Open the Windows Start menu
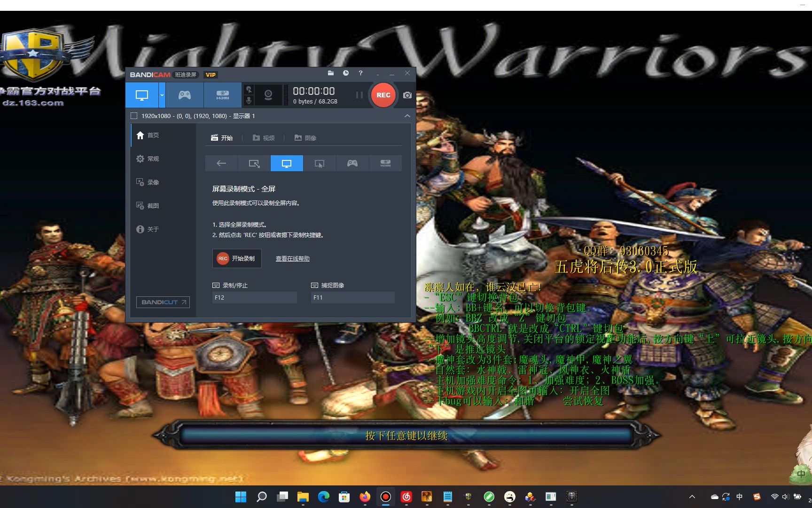This screenshot has height=508, width=812. click(241, 497)
